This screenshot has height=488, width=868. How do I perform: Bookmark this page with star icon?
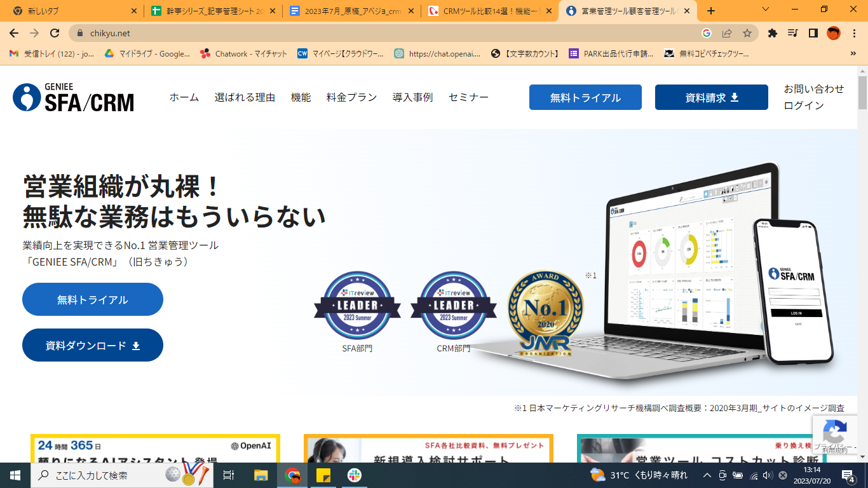[x=747, y=34]
